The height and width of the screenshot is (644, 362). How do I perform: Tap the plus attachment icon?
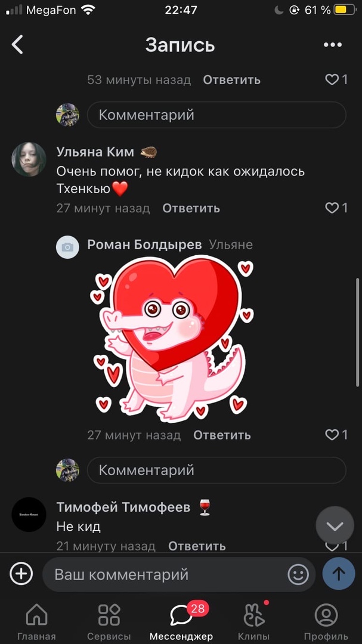[x=21, y=574]
